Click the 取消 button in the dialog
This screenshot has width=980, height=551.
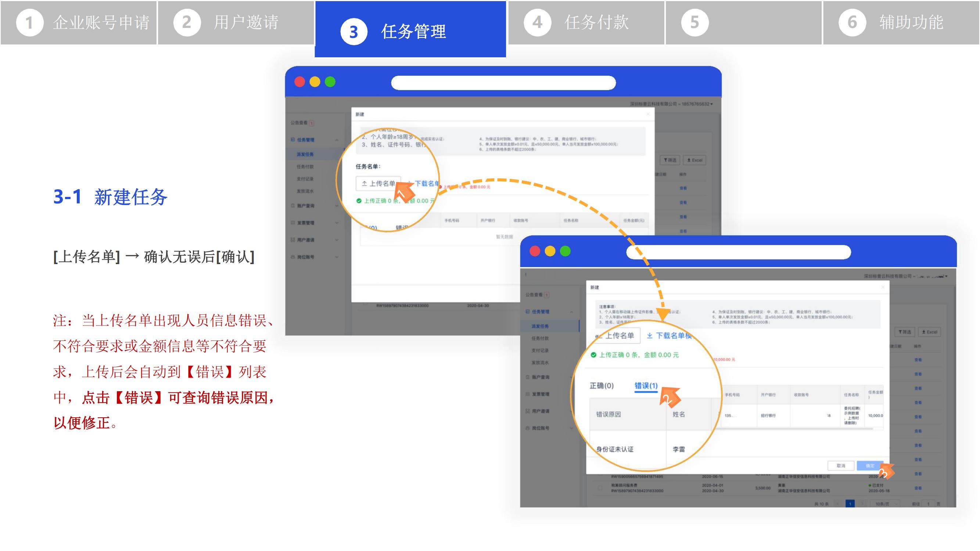coord(841,465)
